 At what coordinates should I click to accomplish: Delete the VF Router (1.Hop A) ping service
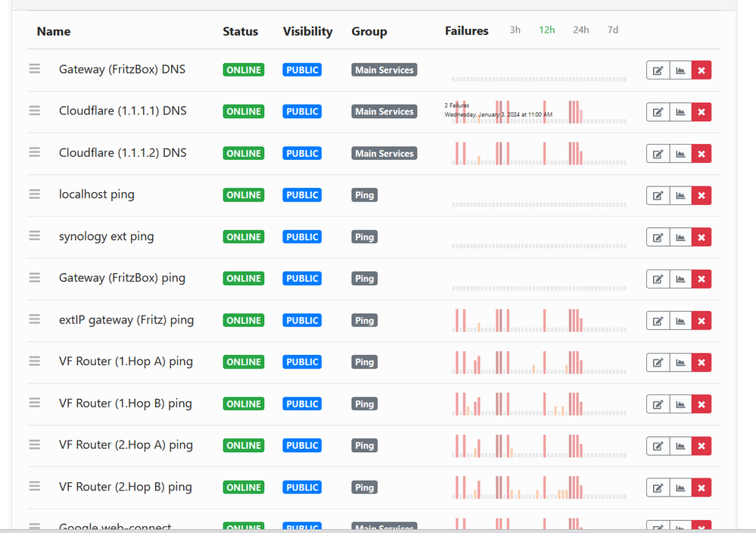tap(702, 362)
